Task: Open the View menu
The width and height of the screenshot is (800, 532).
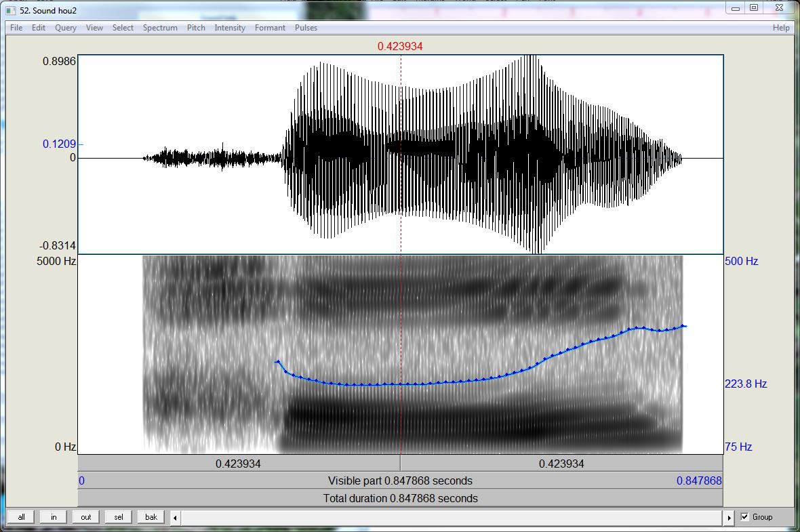Action: [x=94, y=28]
